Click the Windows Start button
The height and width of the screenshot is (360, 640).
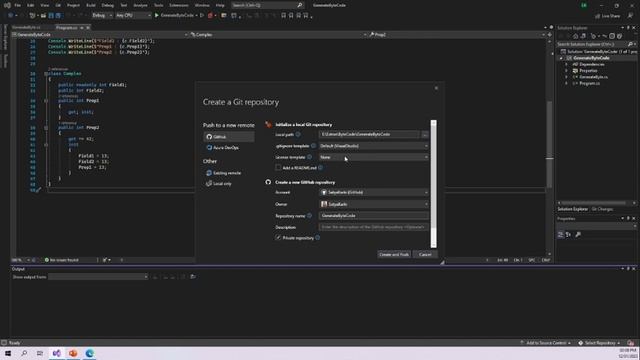point(8,353)
